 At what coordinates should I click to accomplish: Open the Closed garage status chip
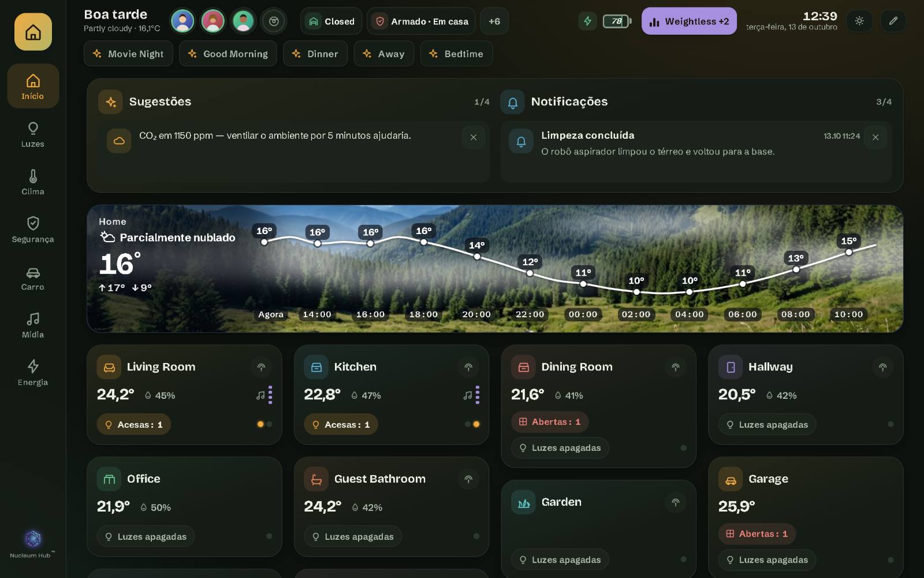pyautogui.click(x=331, y=21)
